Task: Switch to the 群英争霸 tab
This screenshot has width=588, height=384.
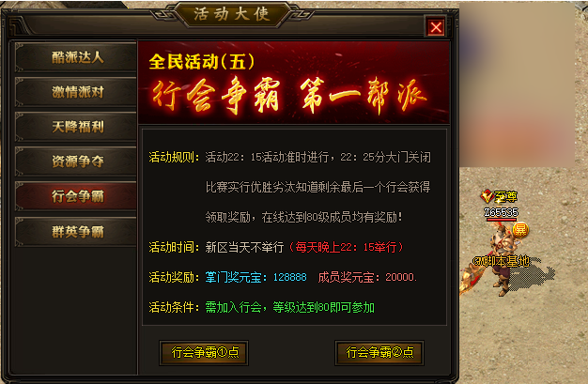Action: [76, 231]
